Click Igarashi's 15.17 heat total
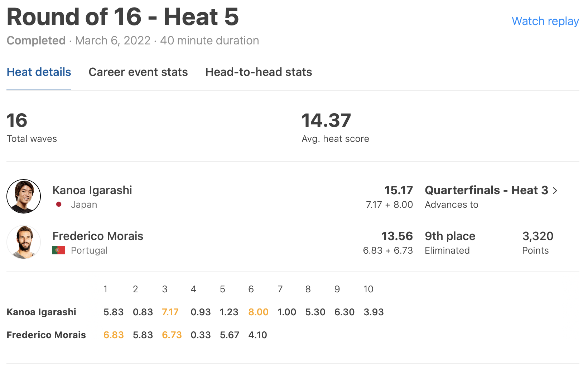588x369 pixels. click(x=398, y=190)
